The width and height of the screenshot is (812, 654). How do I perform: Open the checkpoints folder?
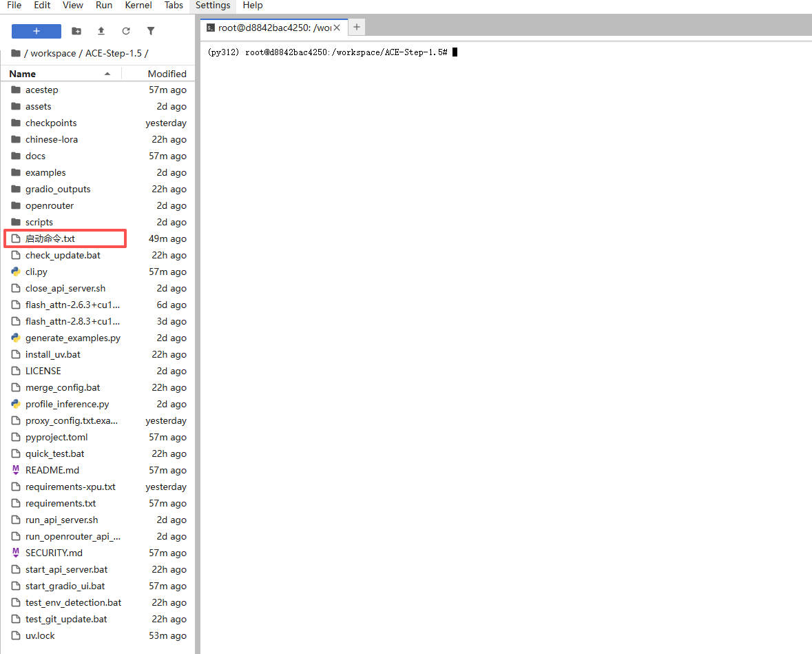tap(51, 123)
